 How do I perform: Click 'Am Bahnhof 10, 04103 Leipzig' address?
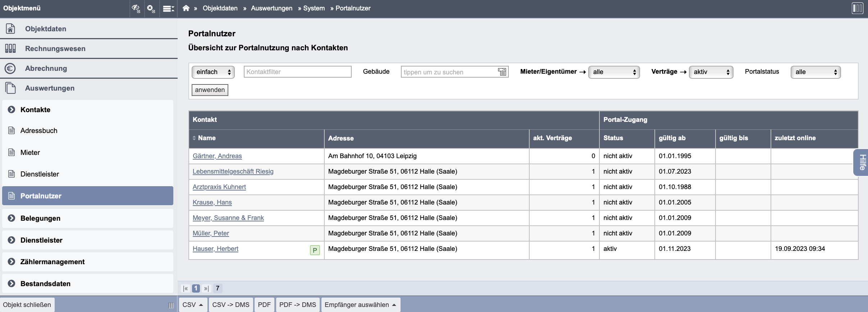(x=373, y=156)
